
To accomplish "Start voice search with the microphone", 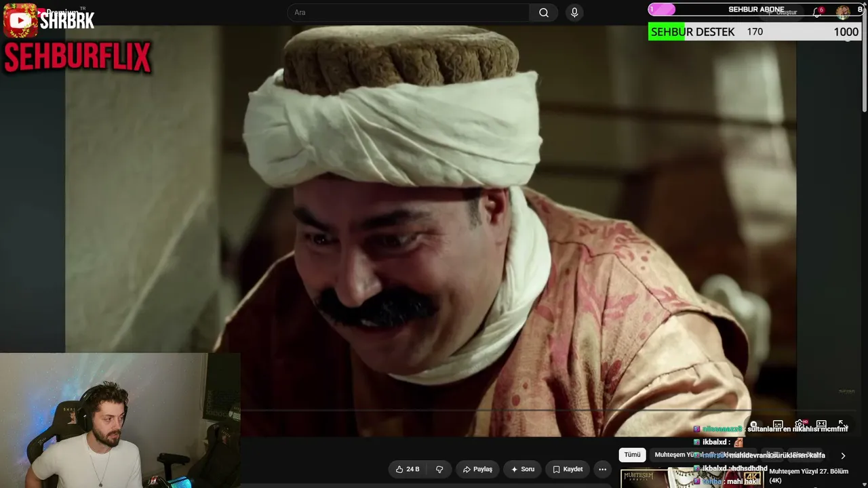I will pyautogui.click(x=574, y=13).
